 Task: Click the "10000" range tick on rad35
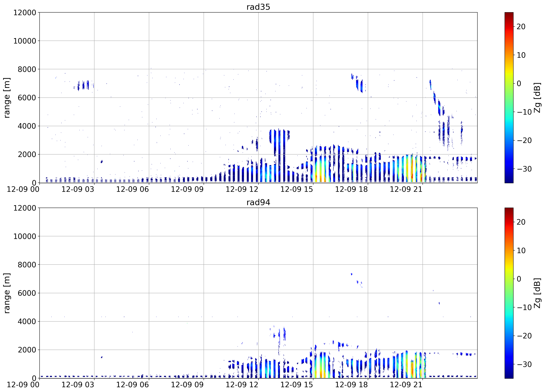(25, 41)
